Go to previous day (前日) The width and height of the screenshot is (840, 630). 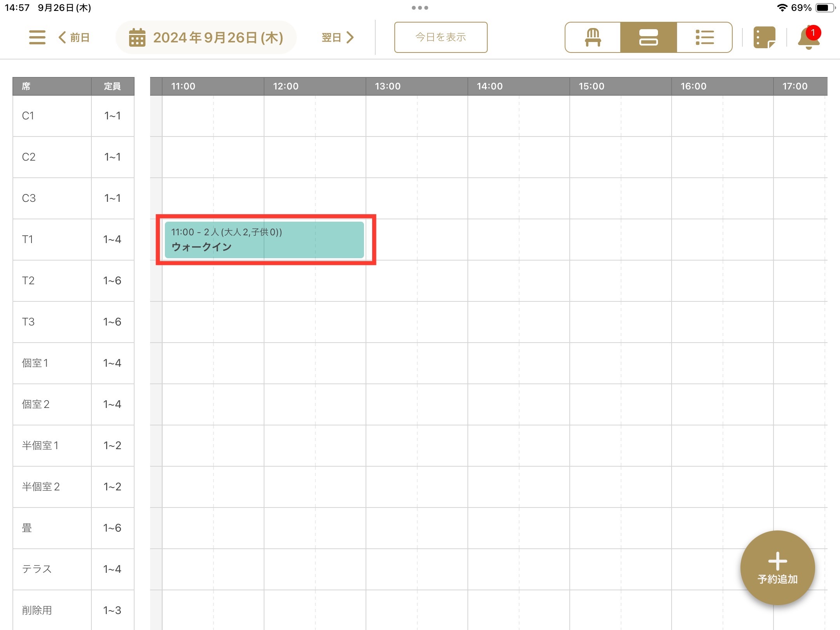(x=74, y=37)
